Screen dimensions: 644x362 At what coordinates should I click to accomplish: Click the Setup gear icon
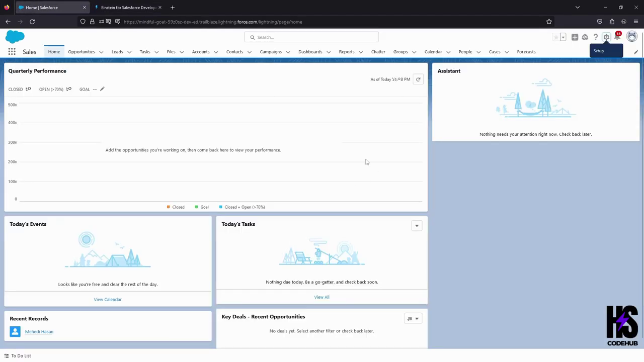pos(606,37)
